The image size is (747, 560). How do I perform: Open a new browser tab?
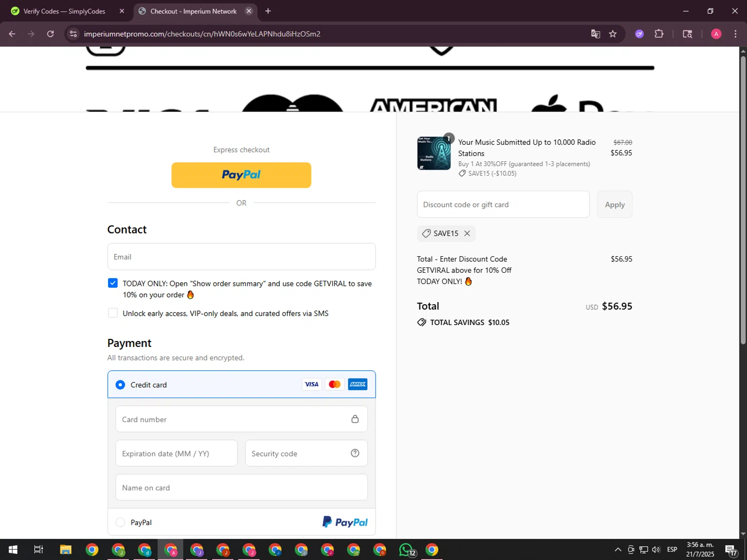(x=268, y=11)
